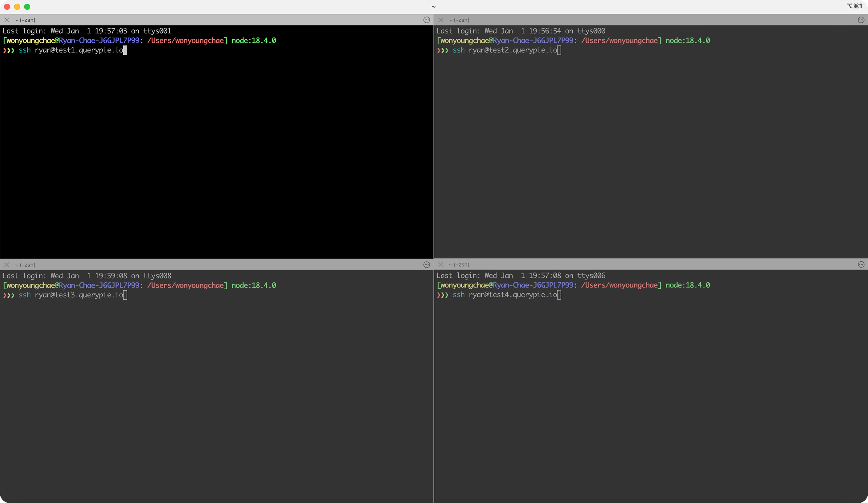Click the green zoom window button

(27, 7)
